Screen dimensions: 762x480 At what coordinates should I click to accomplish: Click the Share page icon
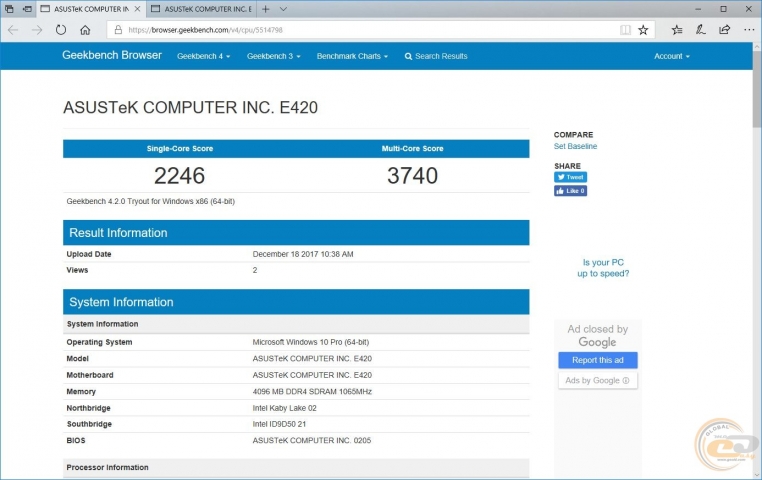[723, 30]
